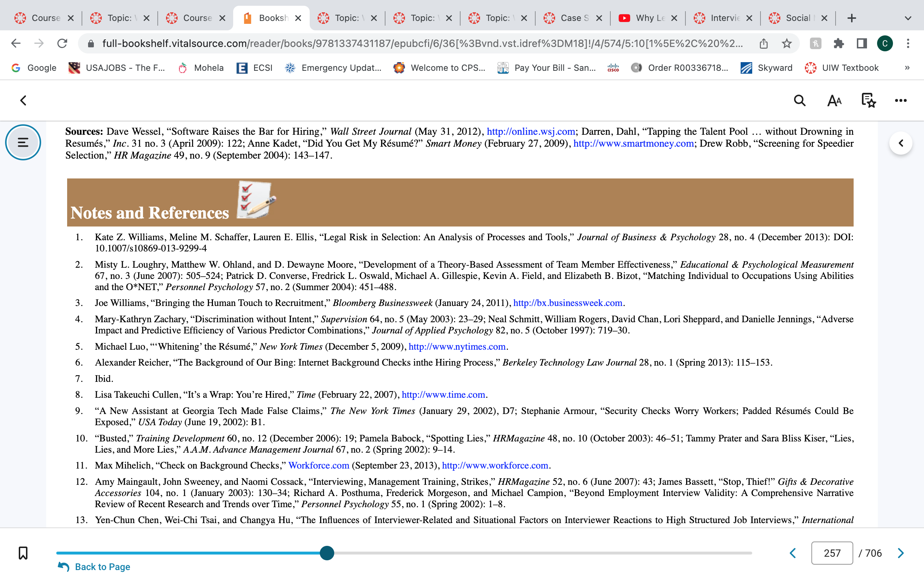Open the profile avatar C
924x578 pixels.
click(x=885, y=43)
